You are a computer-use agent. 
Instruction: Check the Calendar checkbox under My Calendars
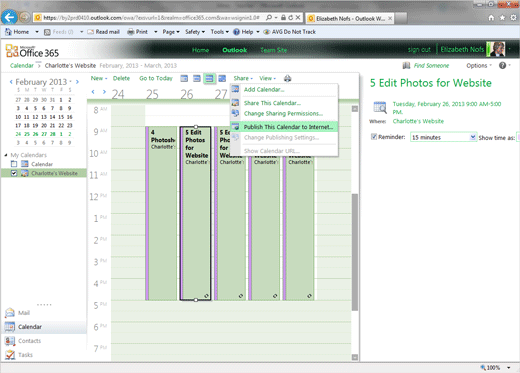[x=14, y=164]
